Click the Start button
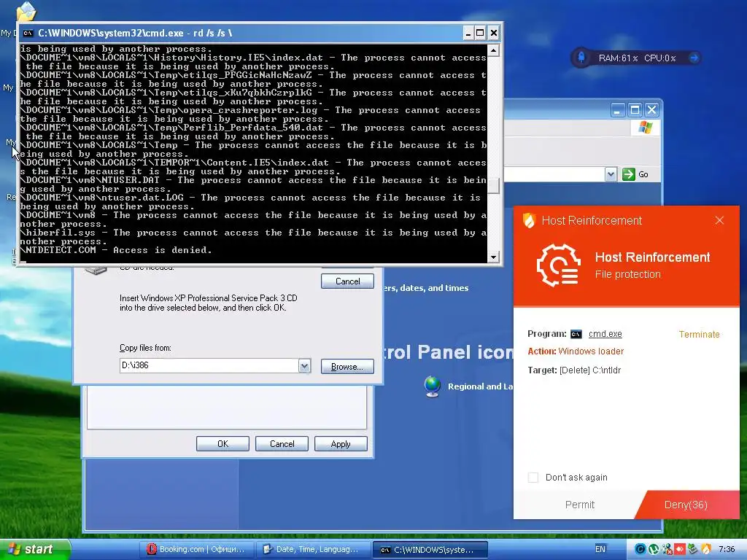The image size is (747, 560). (34, 549)
